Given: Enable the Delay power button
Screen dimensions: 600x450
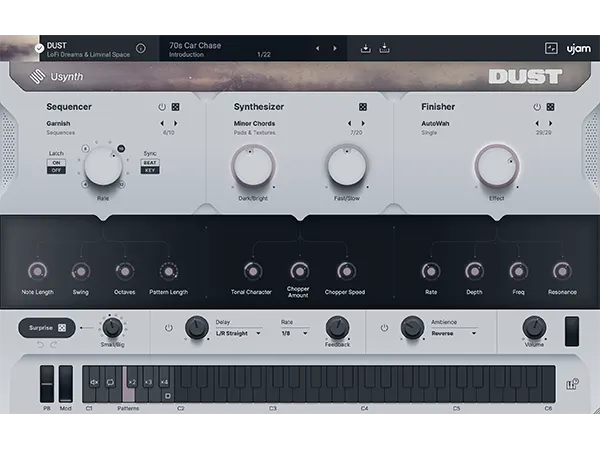Looking at the screenshot, I should coord(168,328).
